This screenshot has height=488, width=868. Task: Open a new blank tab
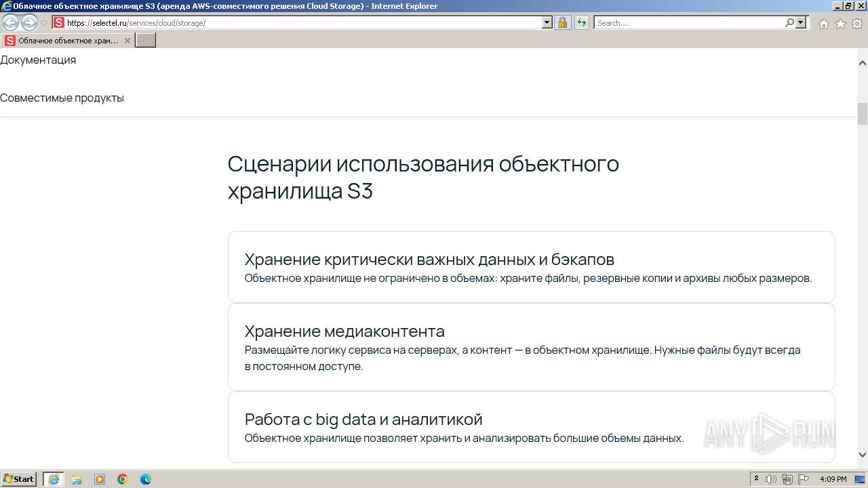[146, 41]
